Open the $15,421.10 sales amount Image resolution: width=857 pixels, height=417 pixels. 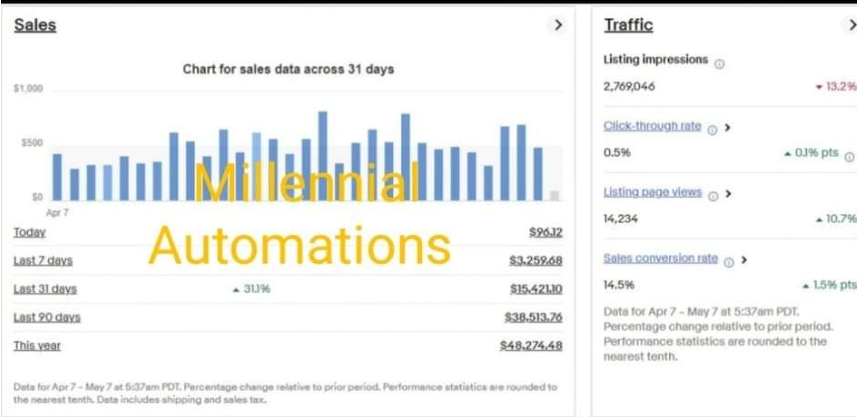click(x=536, y=289)
